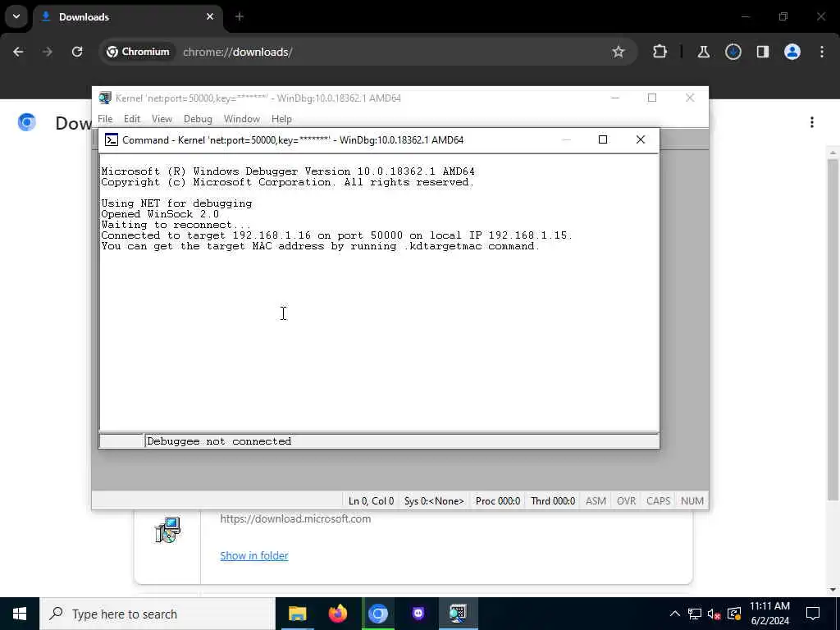Click the WinDbg title bar app icon
Viewport: 840px width, 630px height.
tap(105, 98)
